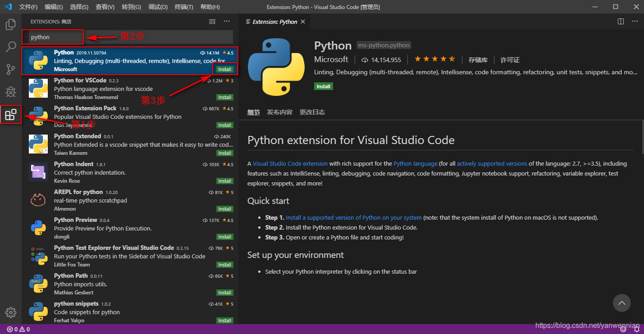Image resolution: width=644 pixels, height=334 pixels.
Task: Open the 存储库 repository link
Action: pos(478,60)
